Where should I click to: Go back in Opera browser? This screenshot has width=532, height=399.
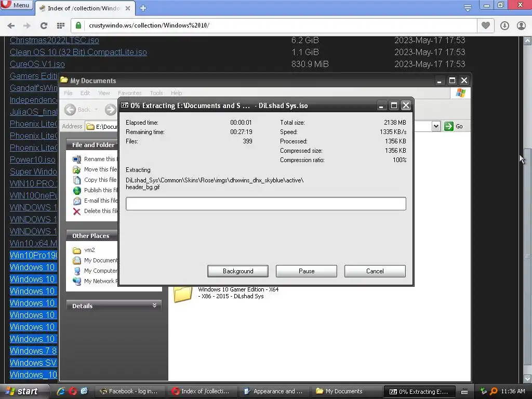[11, 25]
